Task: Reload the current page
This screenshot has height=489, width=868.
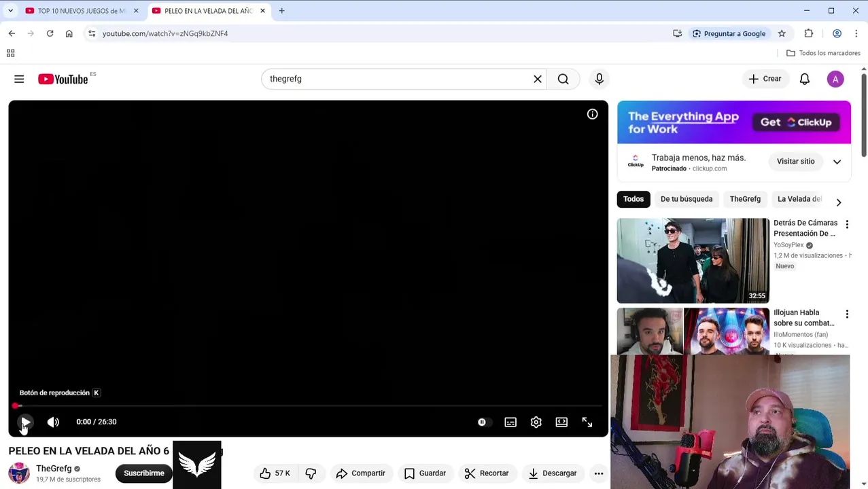Action: tap(50, 33)
